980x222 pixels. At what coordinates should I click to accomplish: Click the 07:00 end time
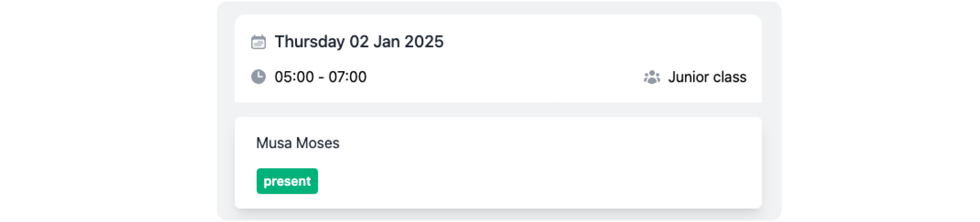point(348,77)
